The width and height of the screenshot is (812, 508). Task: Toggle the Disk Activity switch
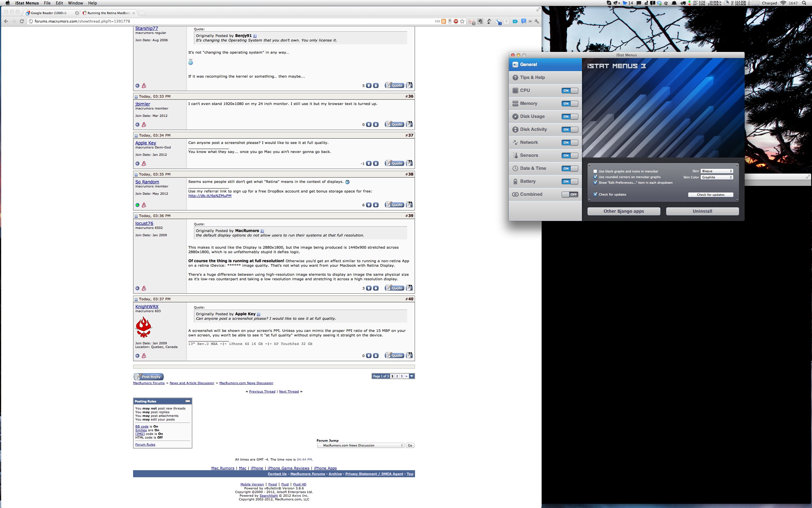tap(570, 130)
